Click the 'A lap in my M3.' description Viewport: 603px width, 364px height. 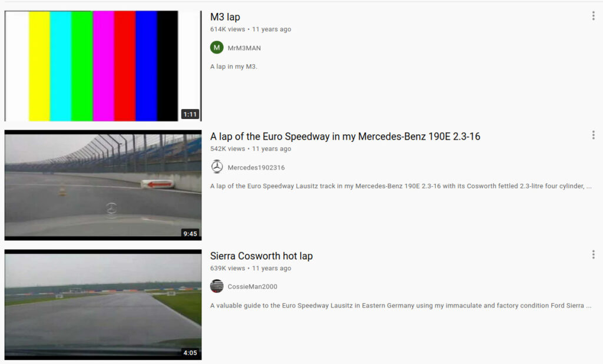tap(233, 67)
